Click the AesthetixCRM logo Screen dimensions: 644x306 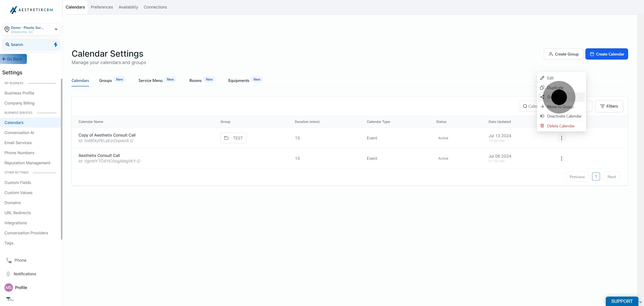pos(31,10)
